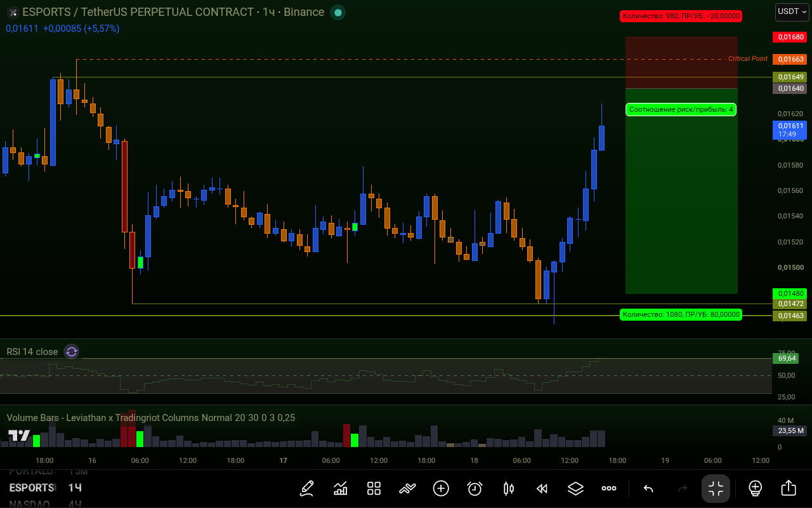Viewport: 812px width, 508px height.
Task: Select the RSI 14 close indicator label
Action: click(x=32, y=352)
